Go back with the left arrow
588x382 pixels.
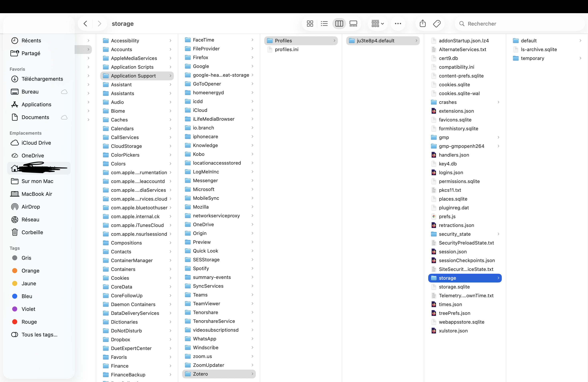(85, 24)
